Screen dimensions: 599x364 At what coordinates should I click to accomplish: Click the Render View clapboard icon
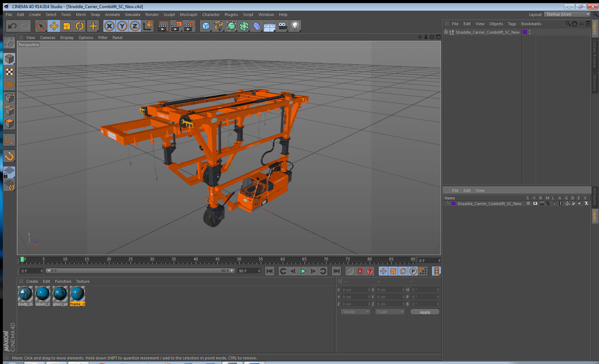tap(163, 26)
